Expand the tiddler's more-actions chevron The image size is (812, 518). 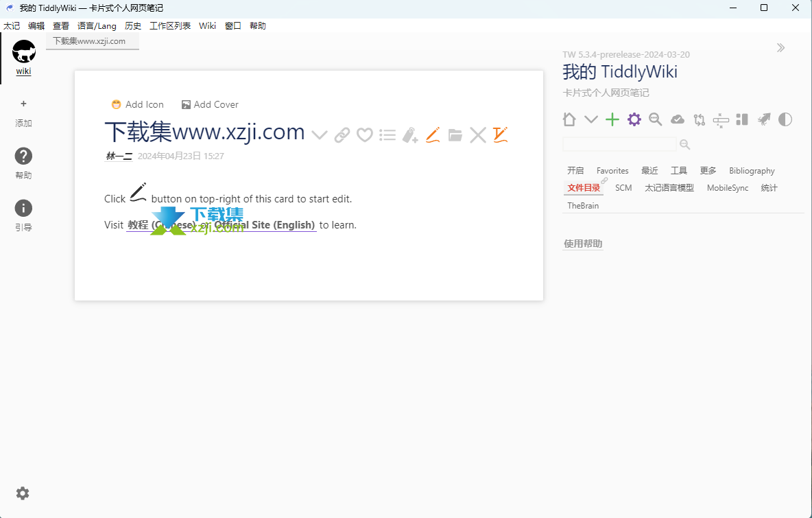(320, 135)
